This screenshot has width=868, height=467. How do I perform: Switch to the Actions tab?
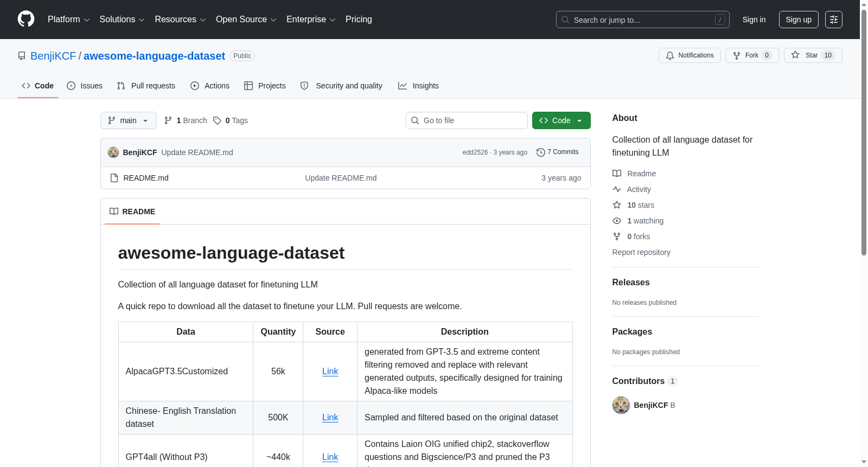[210, 86]
